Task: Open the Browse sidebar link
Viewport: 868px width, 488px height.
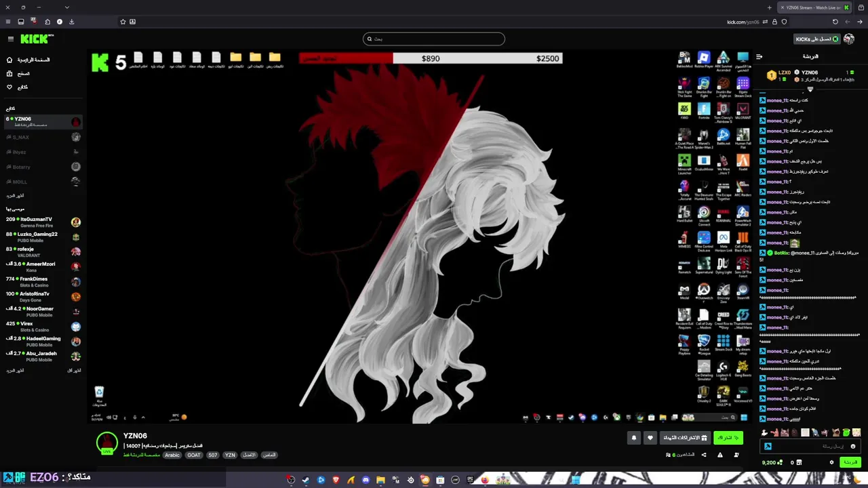Action: (x=18, y=73)
